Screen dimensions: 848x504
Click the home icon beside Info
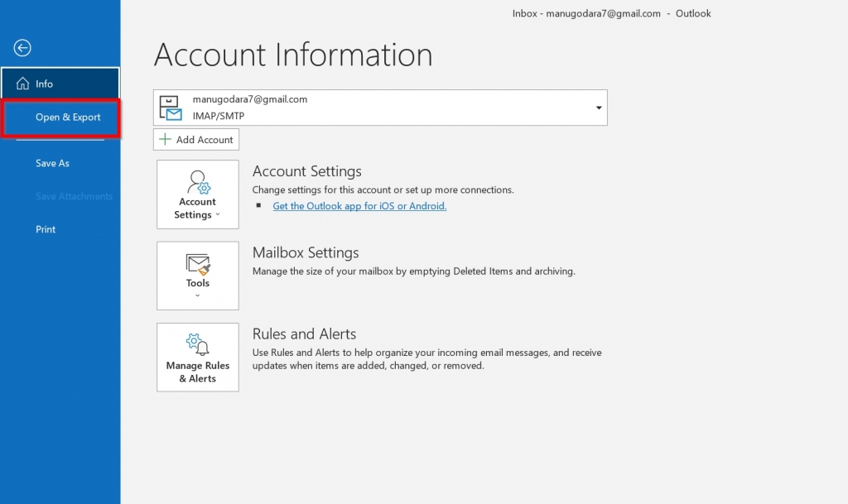point(21,83)
